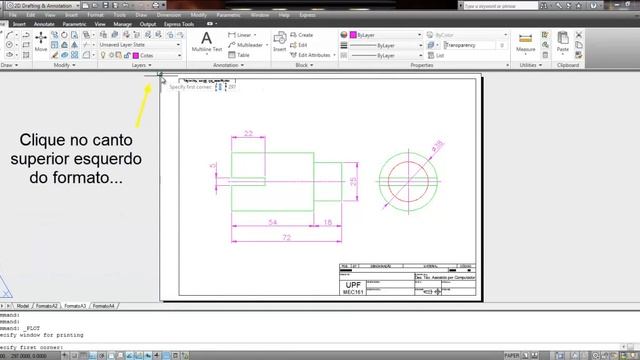640x360 pixels.
Task: Open the Annotate ribbon tab
Action: pyautogui.click(x=44, y=24)
